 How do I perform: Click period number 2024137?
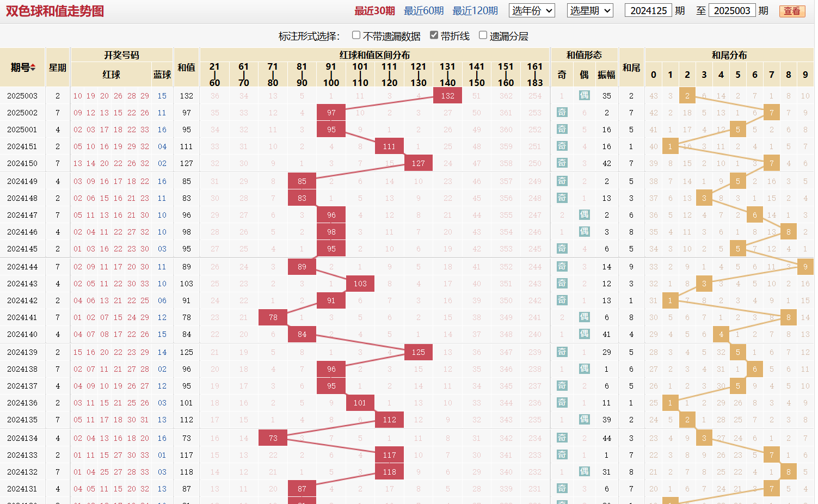coord(22,386)
